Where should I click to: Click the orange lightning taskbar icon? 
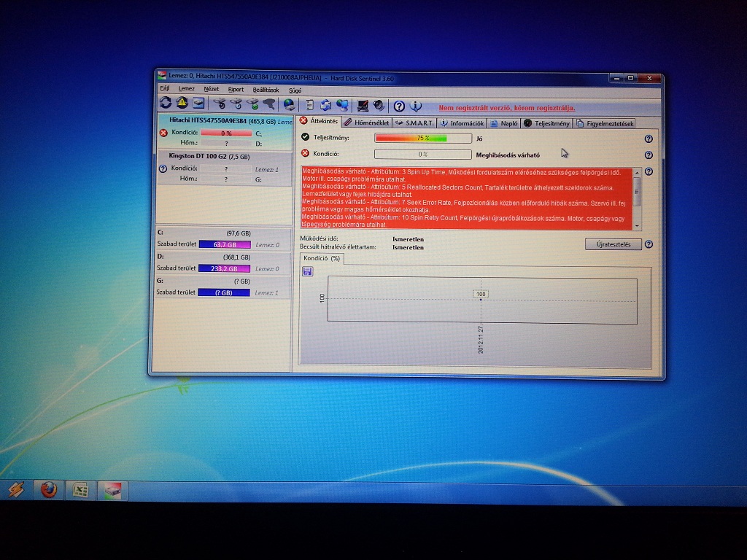(x=16, y=489)
